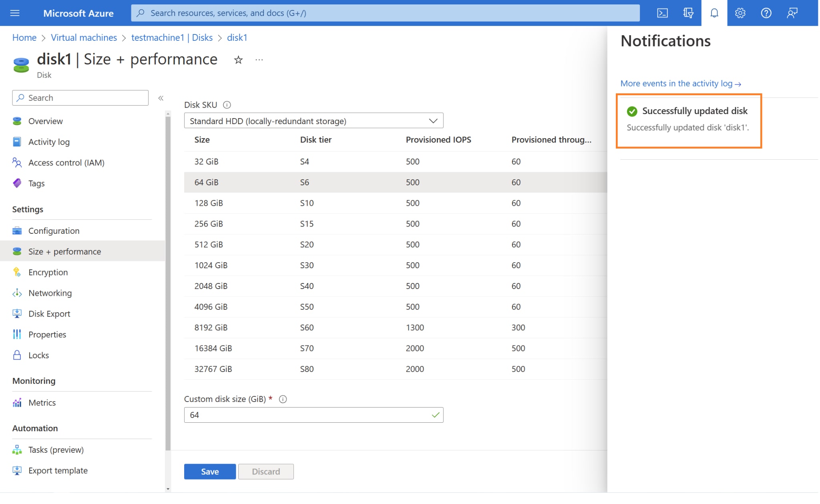Open Cloud Shell from top bar

tap(662, 13)
